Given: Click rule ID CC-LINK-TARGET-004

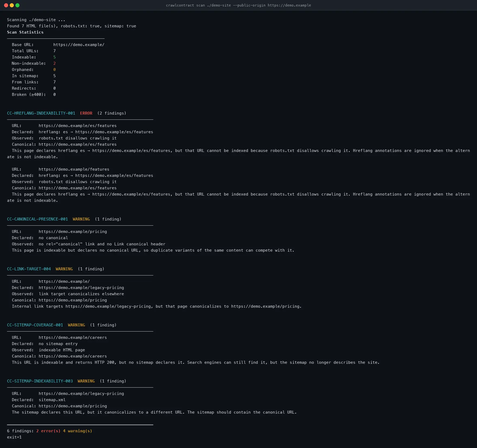Looking at the screenshot, I should pos(29,269).
